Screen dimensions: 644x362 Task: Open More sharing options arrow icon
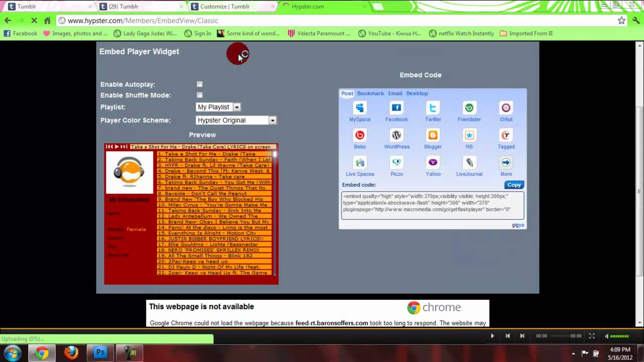point(506,162)
